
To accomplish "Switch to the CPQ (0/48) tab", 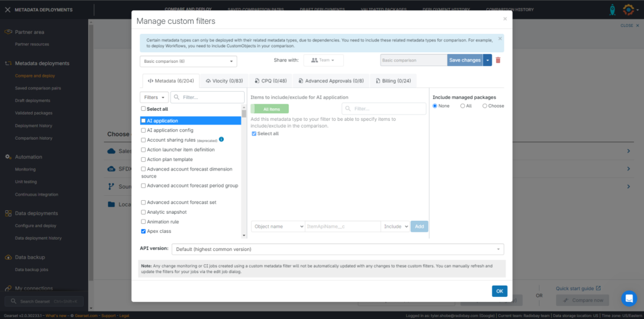I will tap(270, 81).
